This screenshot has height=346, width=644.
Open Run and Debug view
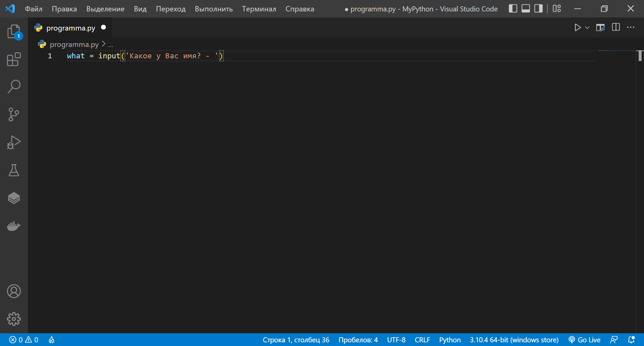[x=14, y=142]
